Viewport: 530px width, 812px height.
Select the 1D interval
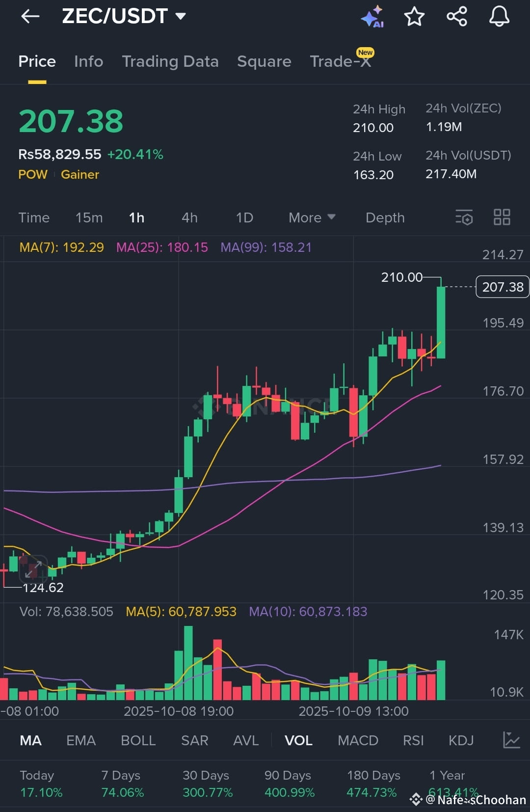(x=244, y=217)
